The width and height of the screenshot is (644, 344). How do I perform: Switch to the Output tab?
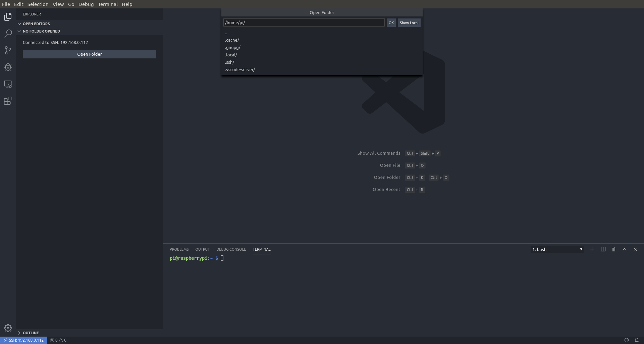(203, 249)
